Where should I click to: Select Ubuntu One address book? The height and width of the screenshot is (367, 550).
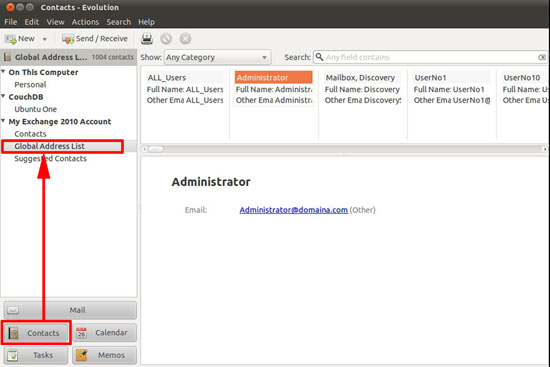(35, 109)
